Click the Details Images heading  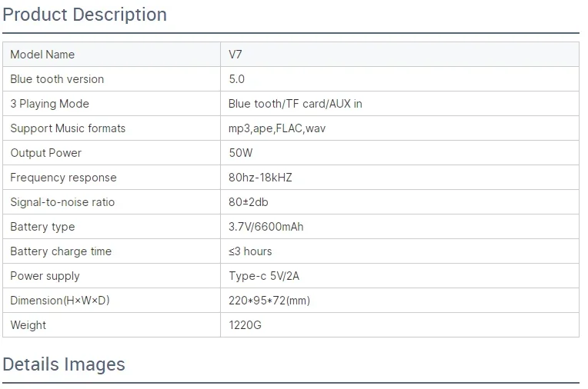coord(64,364)
